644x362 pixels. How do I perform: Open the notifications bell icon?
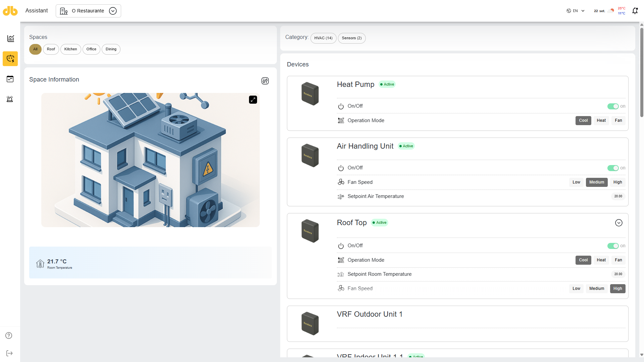[635, 11]
